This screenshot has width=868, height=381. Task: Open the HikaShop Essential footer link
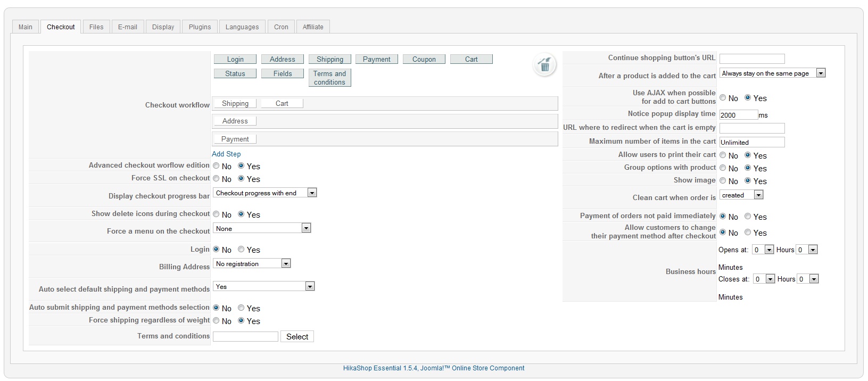pyautogui.click(x=433, y=368)
